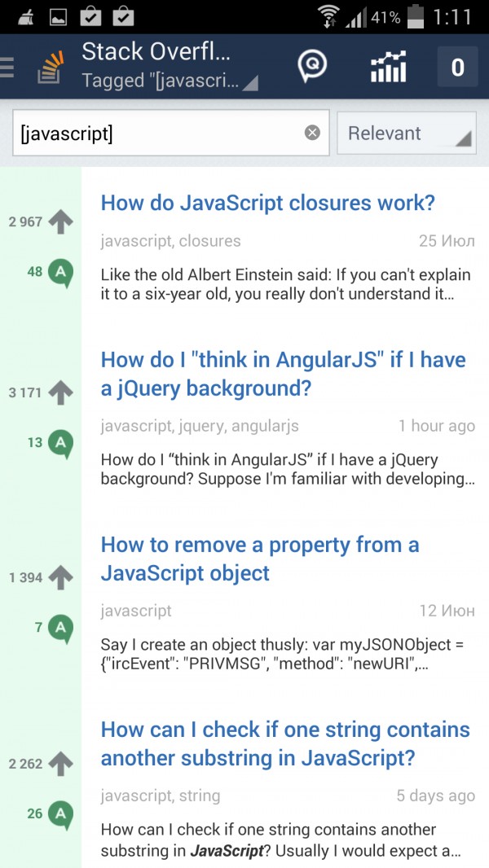Open the notification counter showing 0

coord(457,67)
